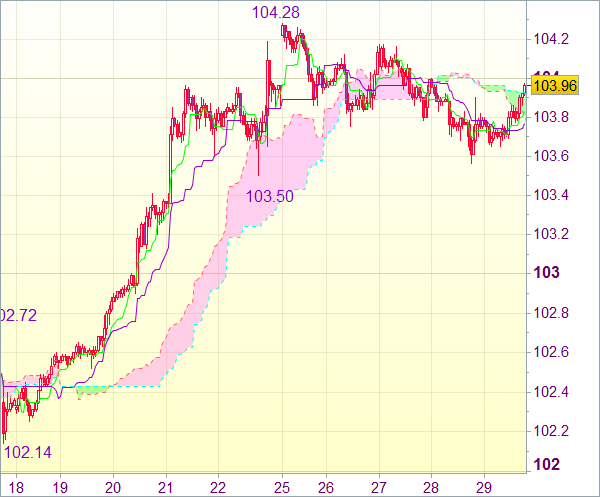This screenshot has height=497, width=600.
Task: Click the 102.6 price axis label
Action: point(551,352)
